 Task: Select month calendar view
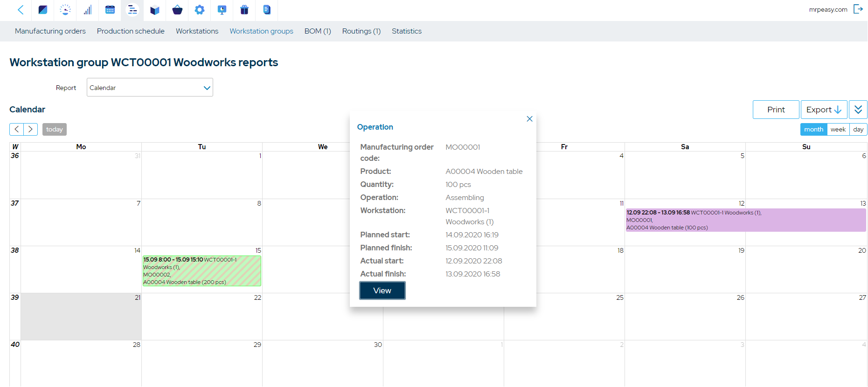click(x=813, y=130)
